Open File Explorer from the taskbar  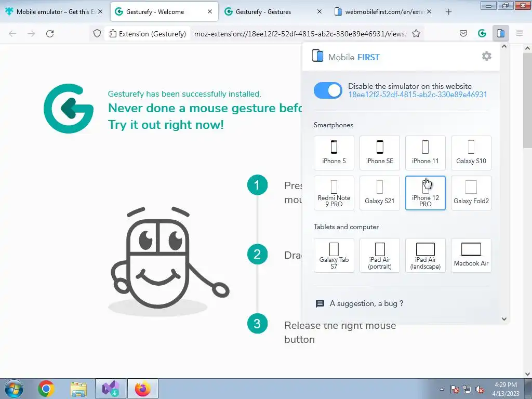coord(78,389)
